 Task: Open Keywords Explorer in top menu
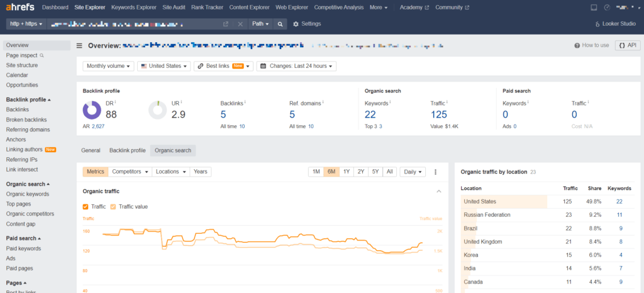pos(134,8)
